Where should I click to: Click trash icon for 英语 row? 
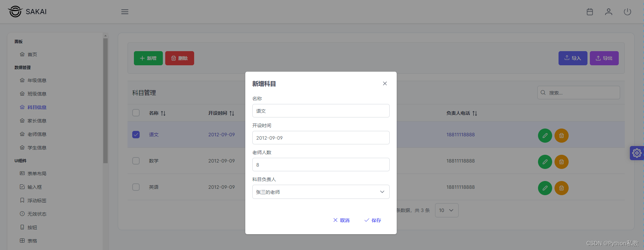[562, 188]
